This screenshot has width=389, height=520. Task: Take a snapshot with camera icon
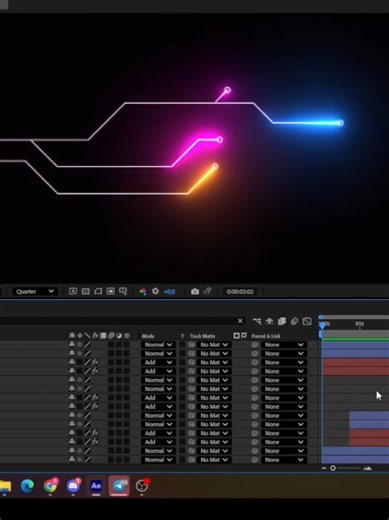tap(195, 291)
